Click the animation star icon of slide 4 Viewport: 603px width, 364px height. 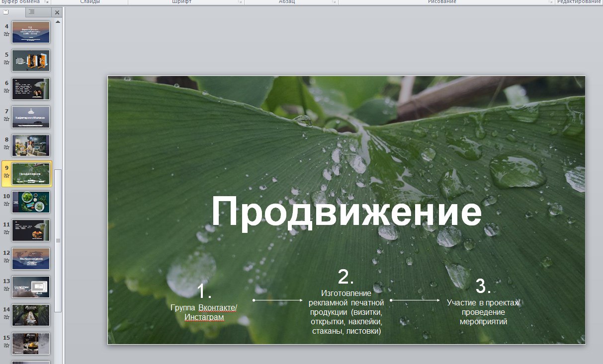click(6, 34)
